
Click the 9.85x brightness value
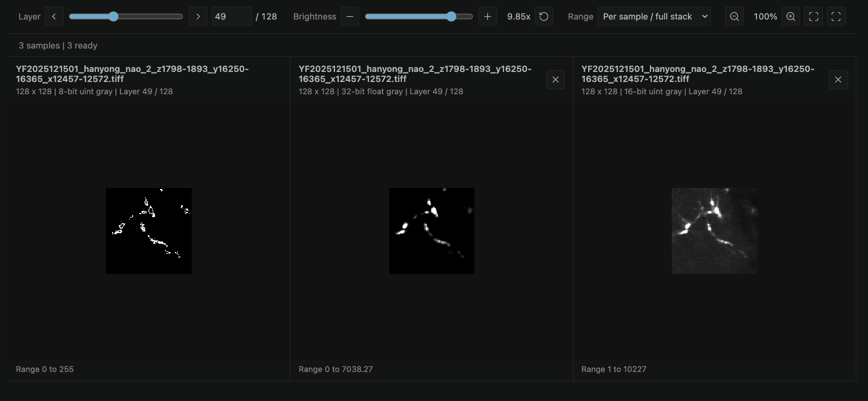(x=518, y=17)
